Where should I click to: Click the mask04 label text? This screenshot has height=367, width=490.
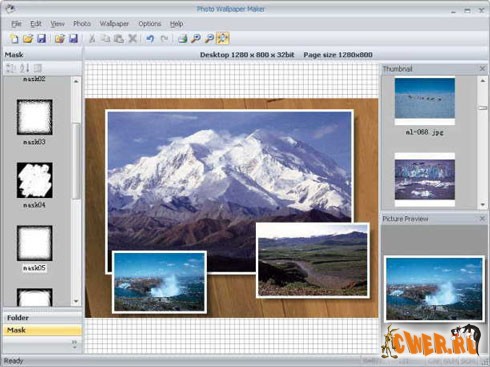point(34,205)
